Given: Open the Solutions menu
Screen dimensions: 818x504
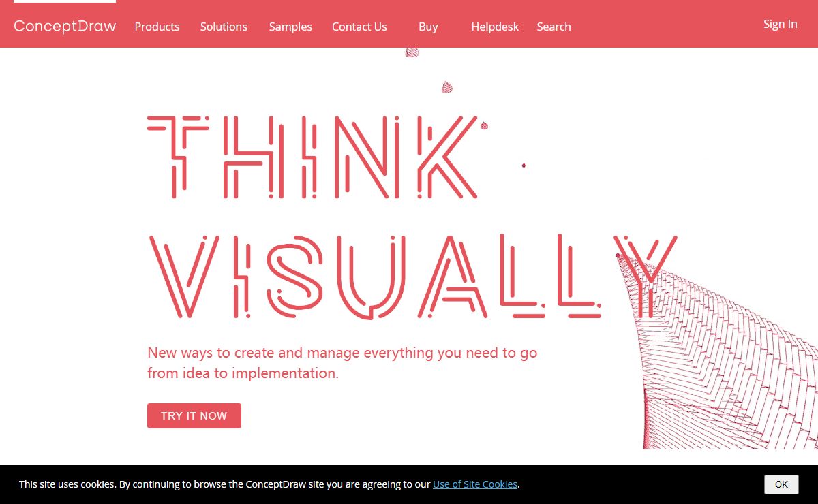Looking at the screenshot, I should coord(224,27).
